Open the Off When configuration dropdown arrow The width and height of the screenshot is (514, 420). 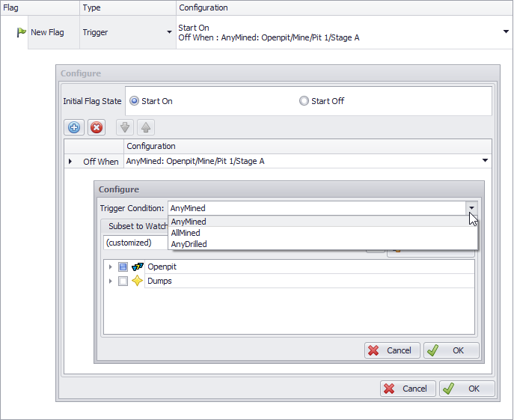pyautogui.click(x=485, y=160)
